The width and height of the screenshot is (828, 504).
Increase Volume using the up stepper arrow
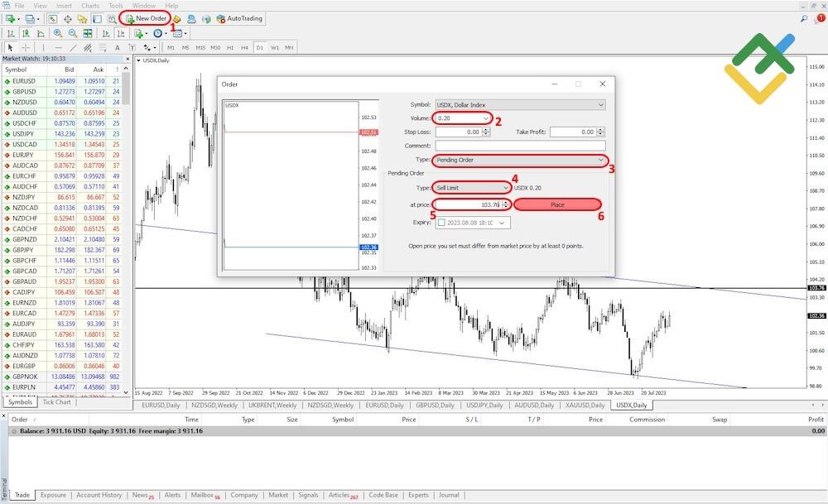(487, 118)
